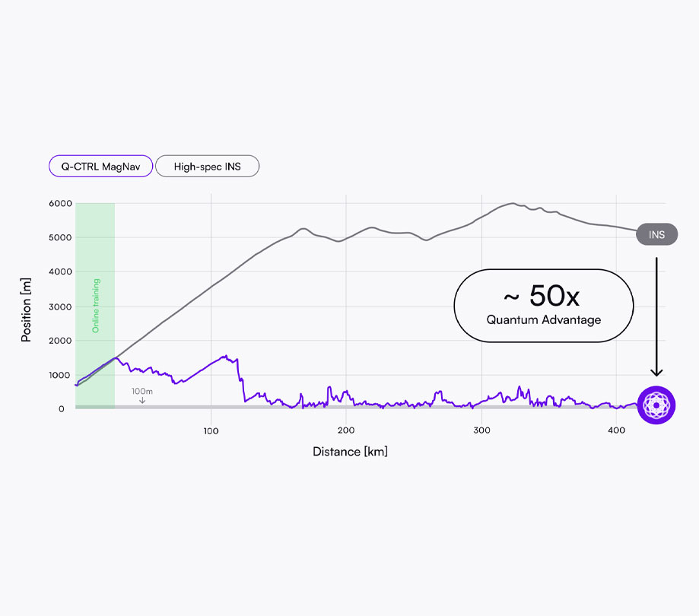Image resolution: width=699 pixels, height=616 pixels.
Task: Click the gray INS curve peak near 6000
Action: 513,204
